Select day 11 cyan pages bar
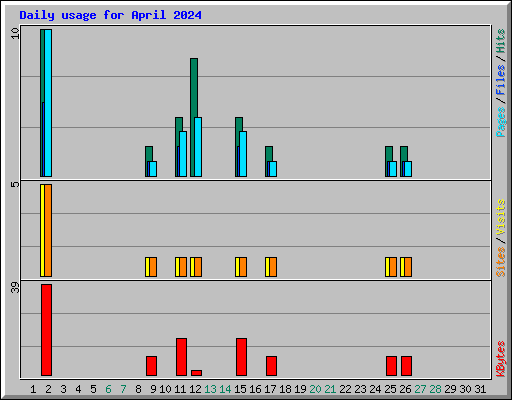 click(183, 154)
